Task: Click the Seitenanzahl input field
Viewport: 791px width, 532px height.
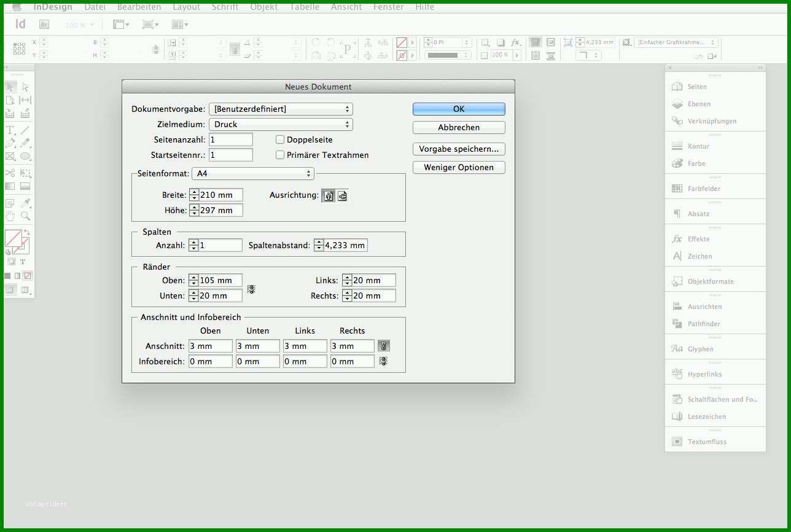Action: [231, 139]
